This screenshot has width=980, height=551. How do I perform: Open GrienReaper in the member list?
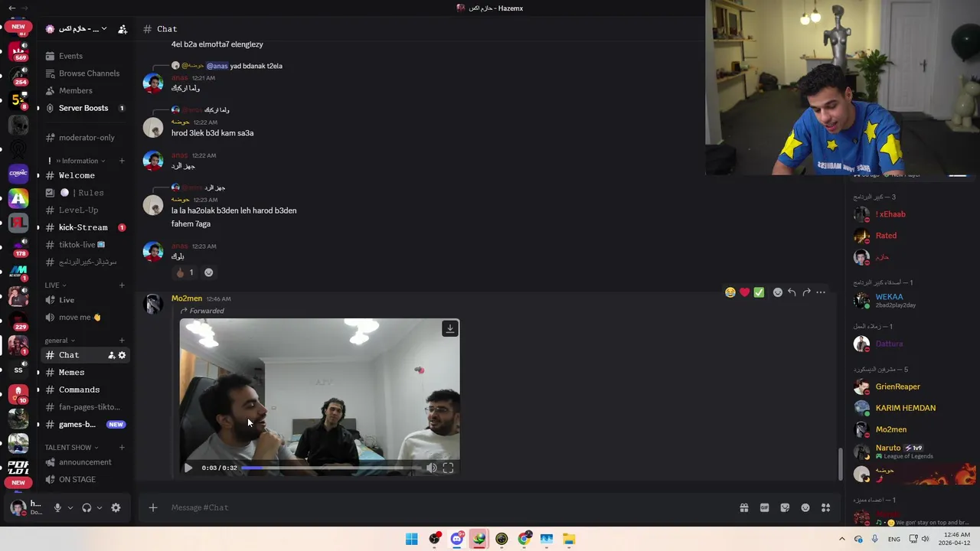click(x=913, y=386)
